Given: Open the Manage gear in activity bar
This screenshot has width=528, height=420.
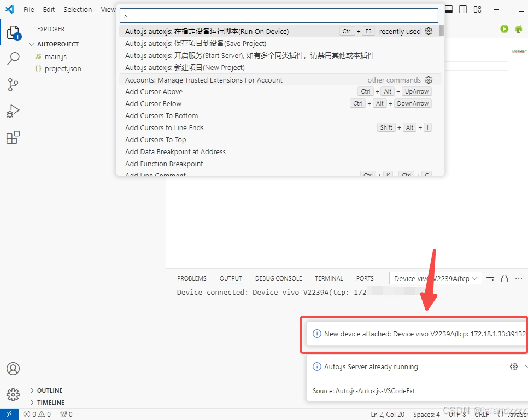Looking at the screenshot, I should 13,394.
